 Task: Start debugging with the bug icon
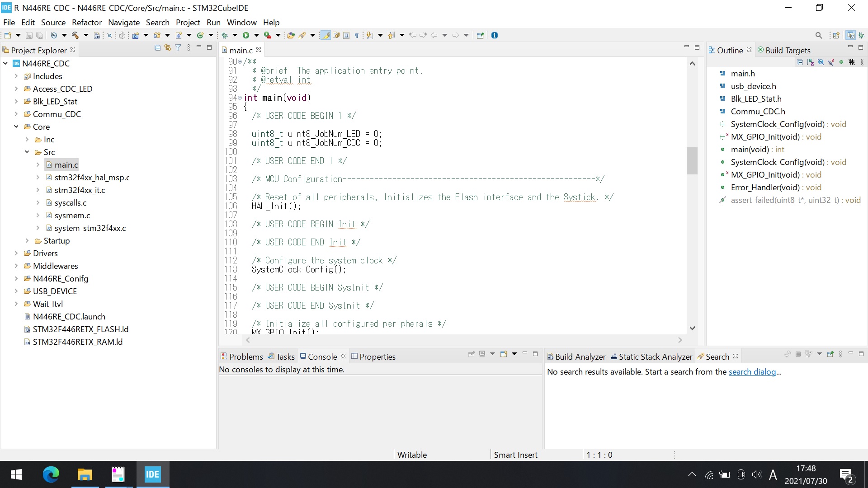point(224,35)
